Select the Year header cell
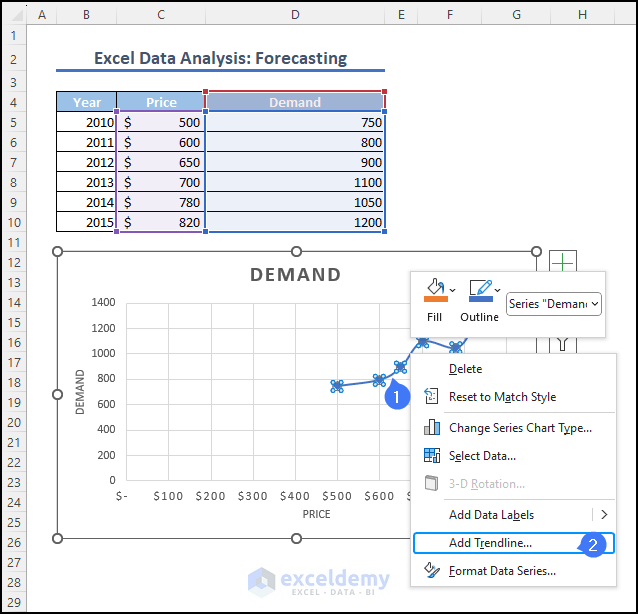 click(x=87, y=102)
